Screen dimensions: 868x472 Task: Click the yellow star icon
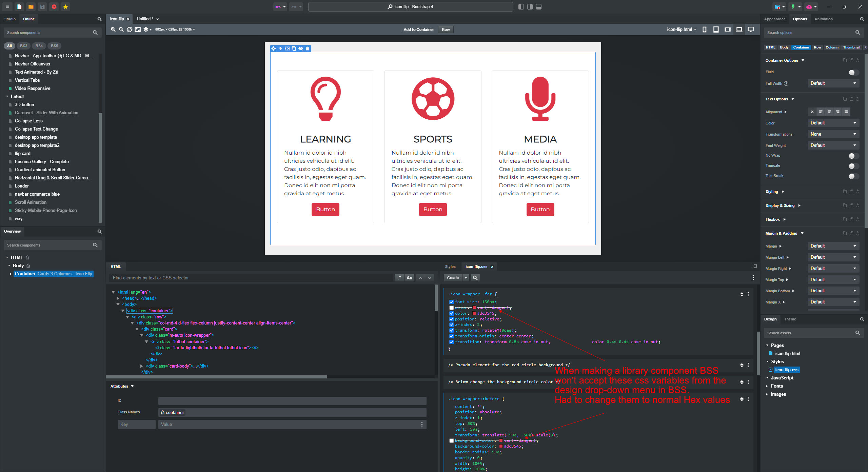[x=65, y=7]
